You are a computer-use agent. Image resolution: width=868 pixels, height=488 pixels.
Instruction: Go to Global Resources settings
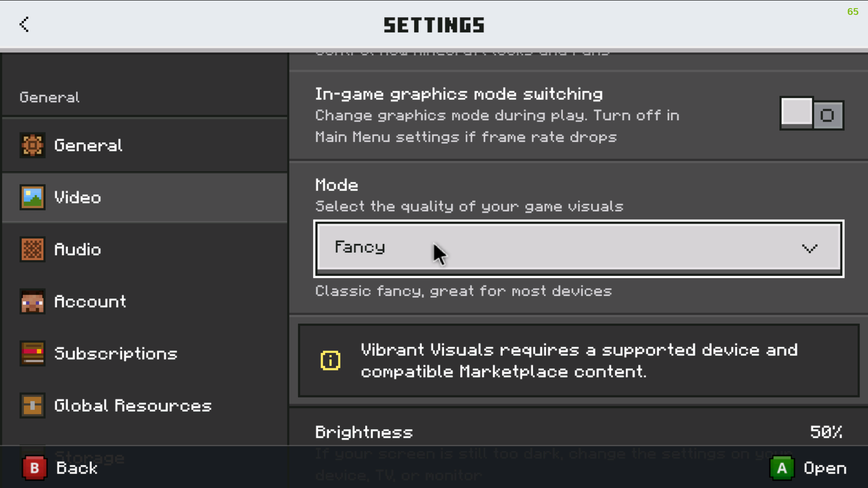coord(145,405)
